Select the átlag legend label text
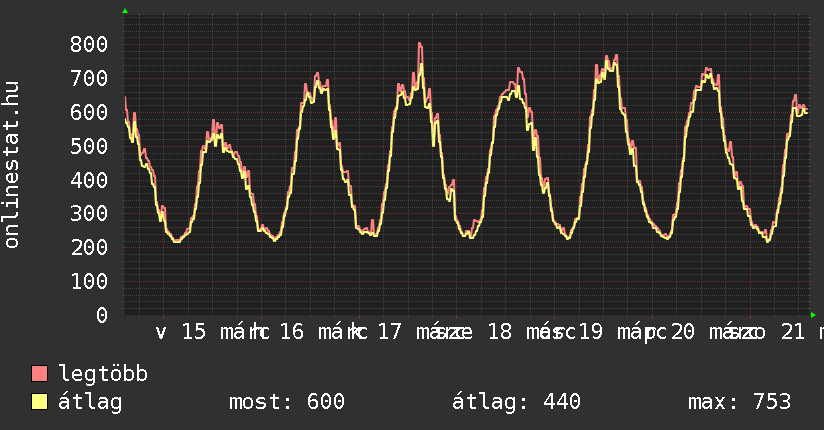Screen dimensions: 824x430 pos(90,402)
